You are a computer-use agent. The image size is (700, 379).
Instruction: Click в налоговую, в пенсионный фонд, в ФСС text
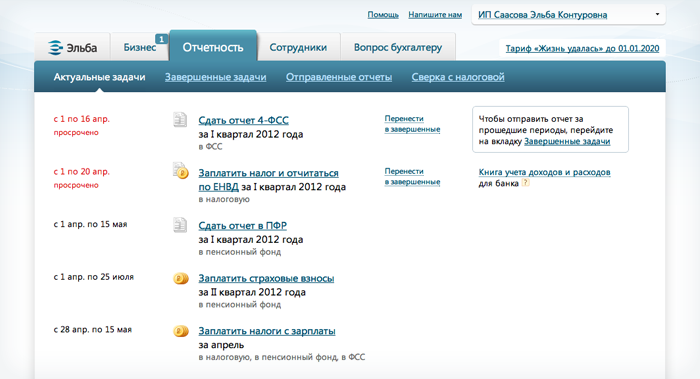click(x=282, y=357)
